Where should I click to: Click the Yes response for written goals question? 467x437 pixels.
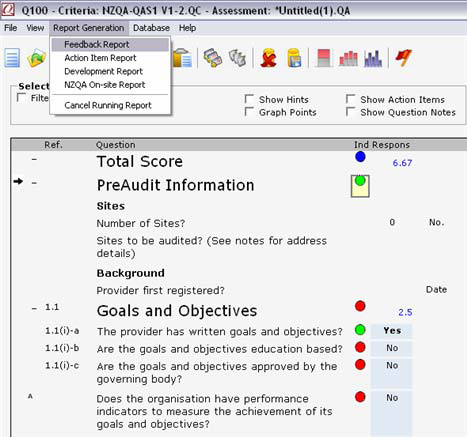click(x=392, y=331)
